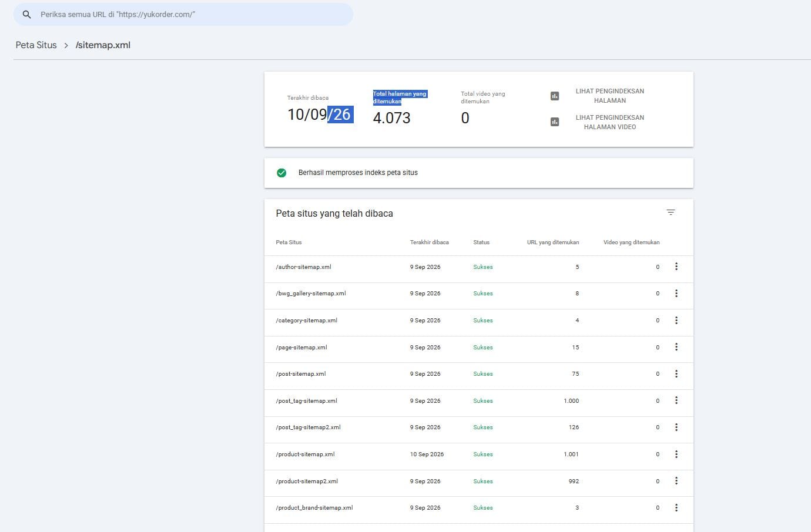
Task: Select the /product-sitemap2.xml row
Action: (x=479, y=483)
